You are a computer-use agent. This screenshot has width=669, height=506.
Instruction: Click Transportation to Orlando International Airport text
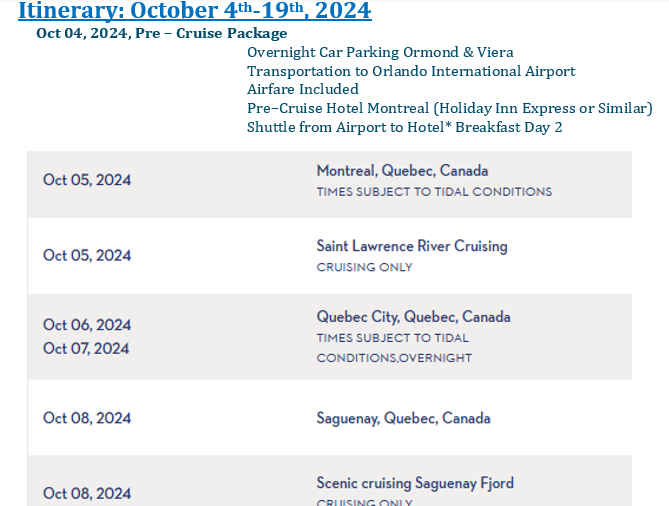[411, 71]
